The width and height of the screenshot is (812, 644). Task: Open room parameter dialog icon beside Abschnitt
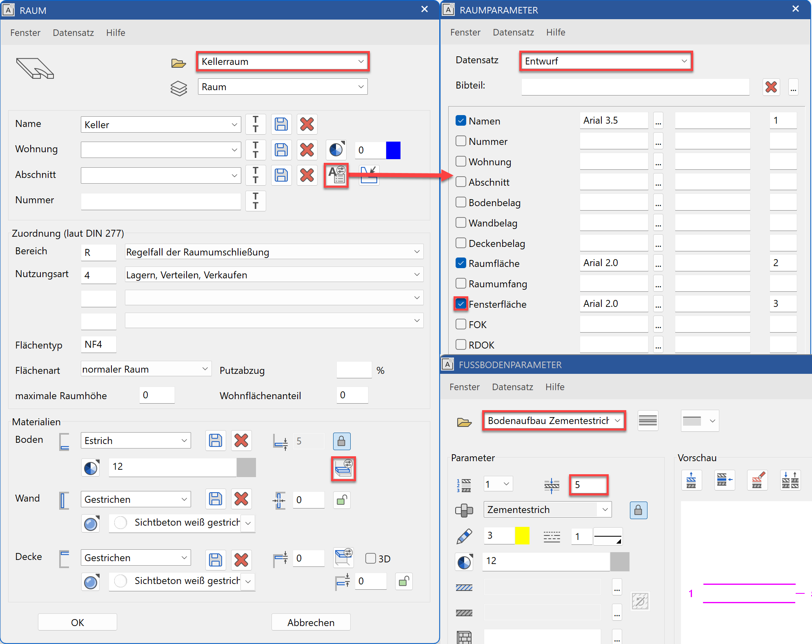point(336,175)
